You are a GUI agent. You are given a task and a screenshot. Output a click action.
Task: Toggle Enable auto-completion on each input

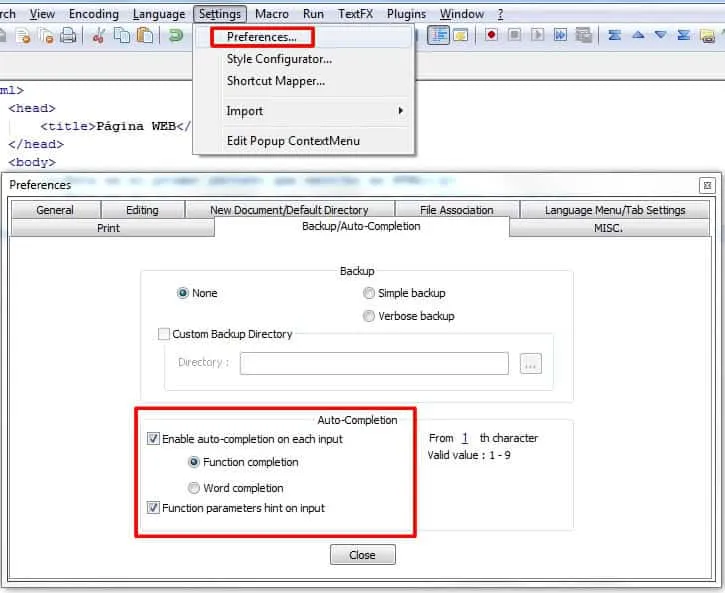pos(153,439)
